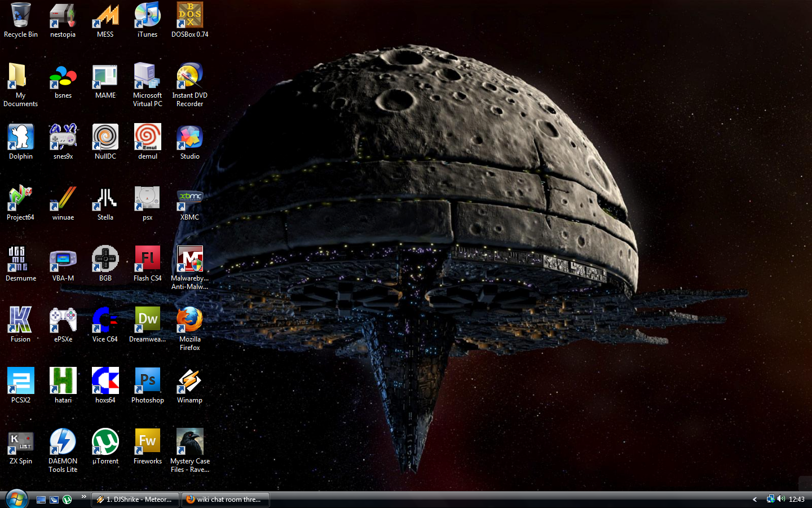
Task: Show hidden system tray icons arrow
Action: (x=754, y=500)
